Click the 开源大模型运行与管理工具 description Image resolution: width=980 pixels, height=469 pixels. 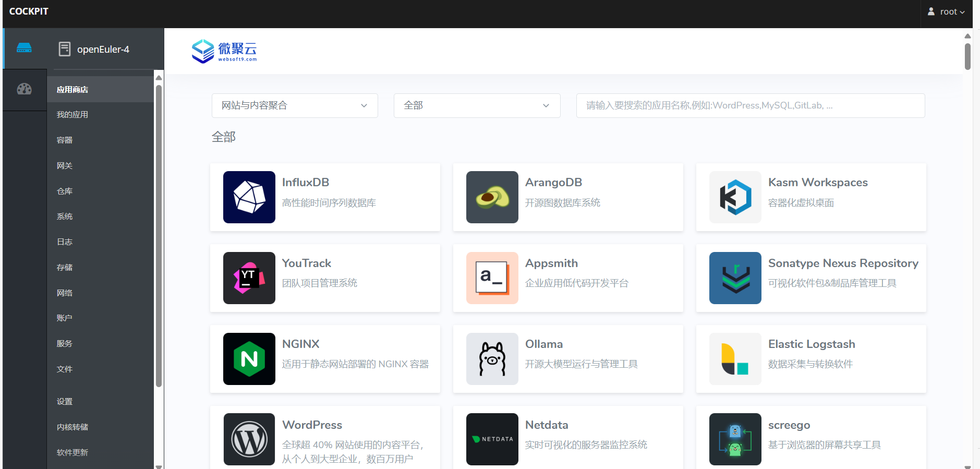(x=582, y=364)
